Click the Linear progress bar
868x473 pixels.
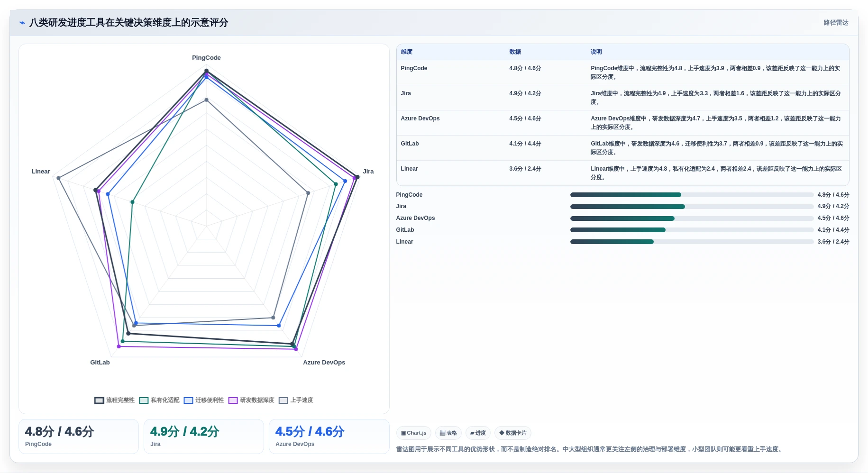692,242
